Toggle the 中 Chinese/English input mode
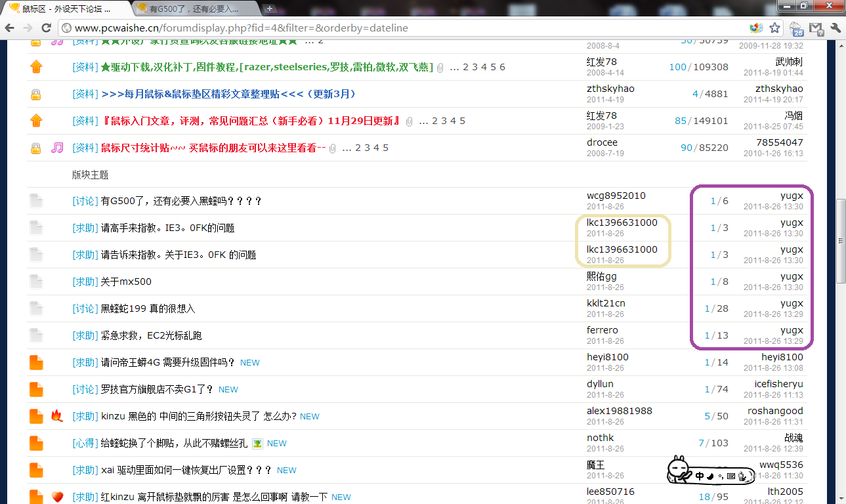Image resolution: width=846 pixels, height=504 pixels. (x=700, y=476)
